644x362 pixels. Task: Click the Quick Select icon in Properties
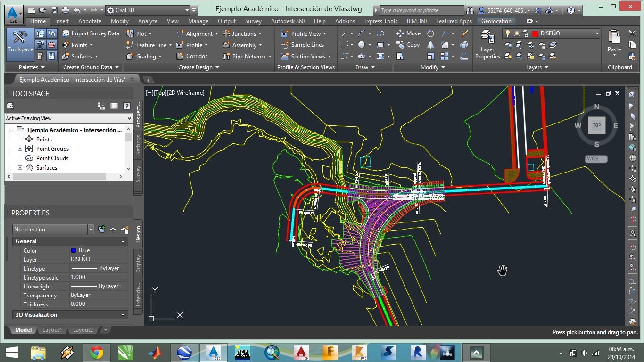pyautogui.click(x=125, y=230)
